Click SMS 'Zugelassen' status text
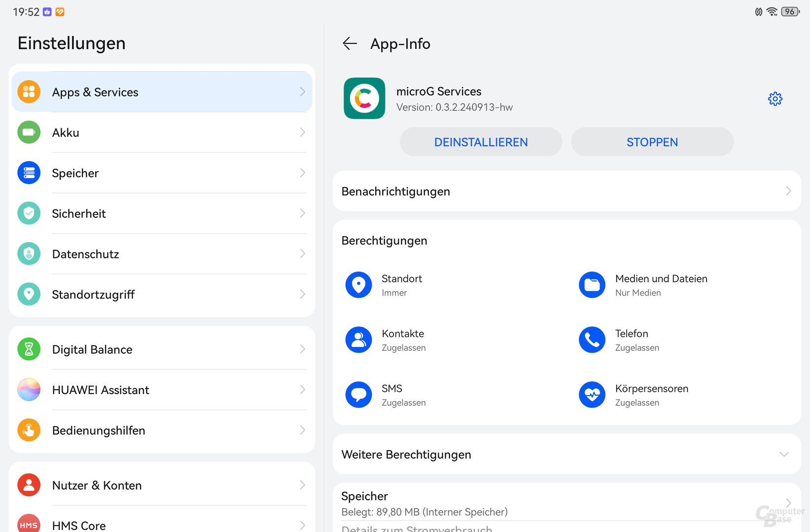 click(403, 402)
